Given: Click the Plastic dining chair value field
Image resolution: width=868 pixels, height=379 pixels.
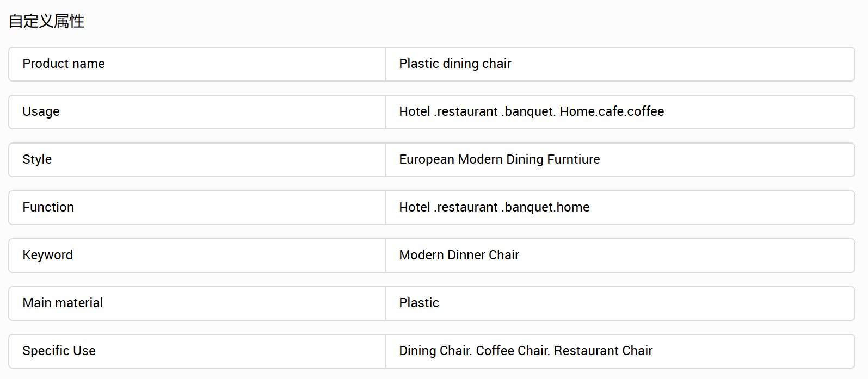Looking at the screenshot, I should click(x=620, y=64).
